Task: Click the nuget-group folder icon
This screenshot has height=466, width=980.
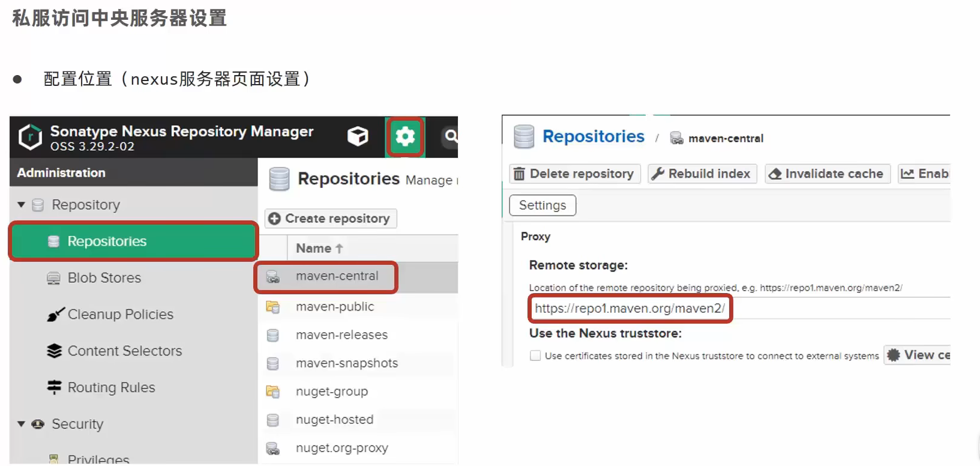Action: pos(273,392)
